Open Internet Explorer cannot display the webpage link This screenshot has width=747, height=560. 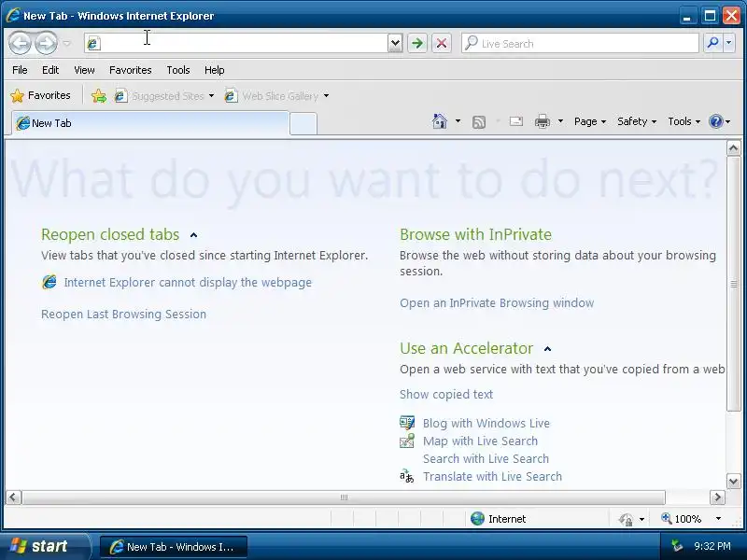188,283
